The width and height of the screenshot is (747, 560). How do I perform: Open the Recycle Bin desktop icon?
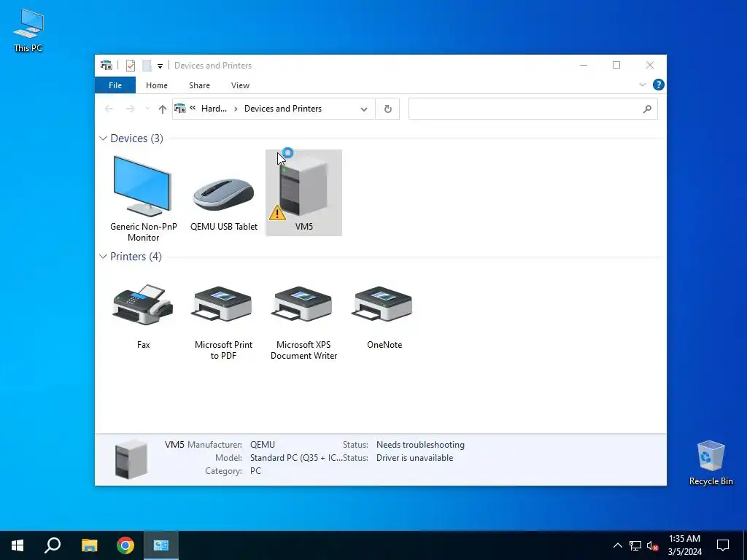pyautogui.click(x=711, y=462)
